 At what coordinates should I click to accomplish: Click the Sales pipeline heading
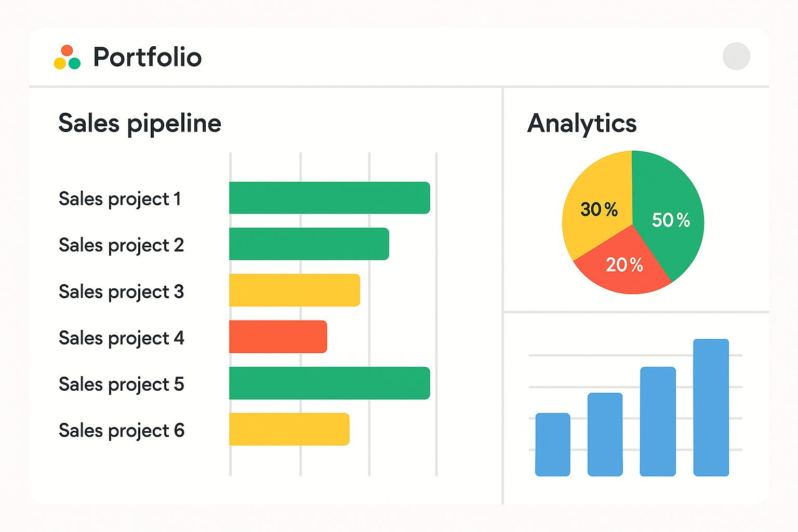point(140,124)
